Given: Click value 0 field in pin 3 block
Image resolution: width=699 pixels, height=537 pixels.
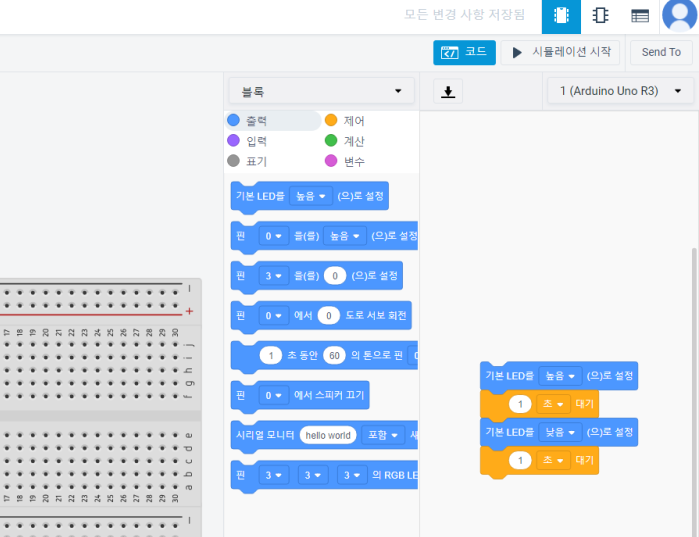Looking at the screenshot, I should pos(335,276).
